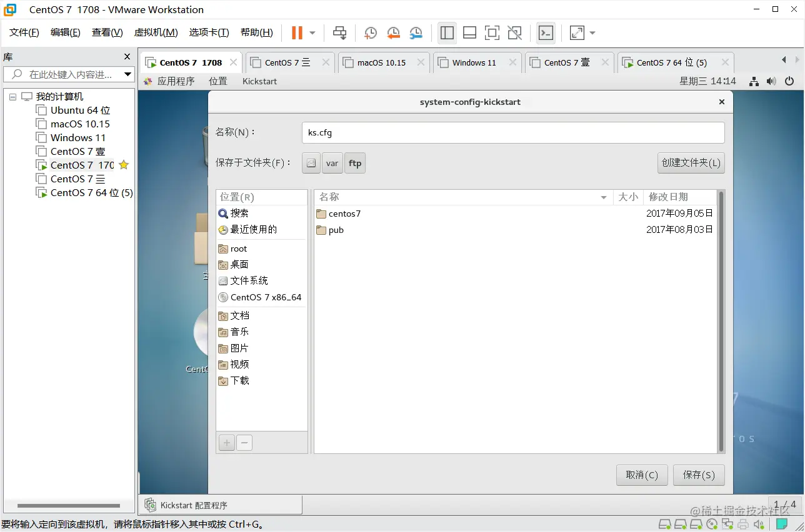The height and width of the screenshot is (532, 805).
Task: Open the 编辑(E) menu
Action: coord(66,32)
